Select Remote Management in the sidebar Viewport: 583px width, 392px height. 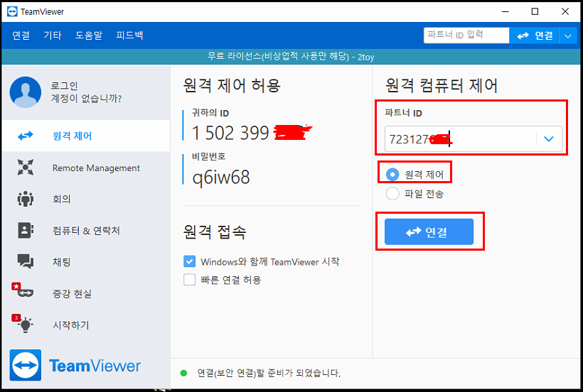click(86, 168)
